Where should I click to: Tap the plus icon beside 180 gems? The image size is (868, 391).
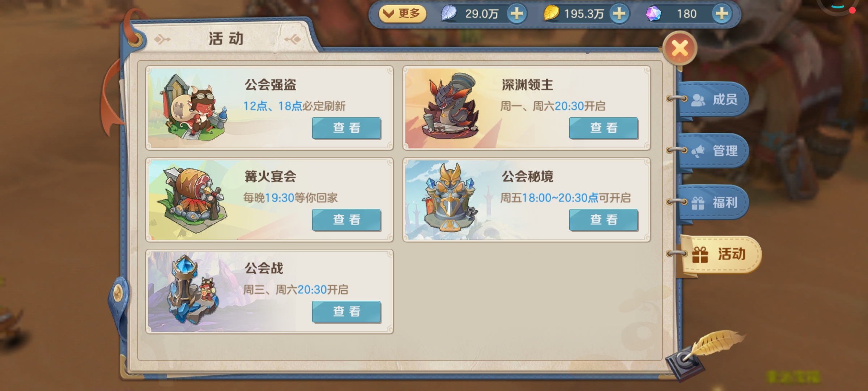point(722,14)
